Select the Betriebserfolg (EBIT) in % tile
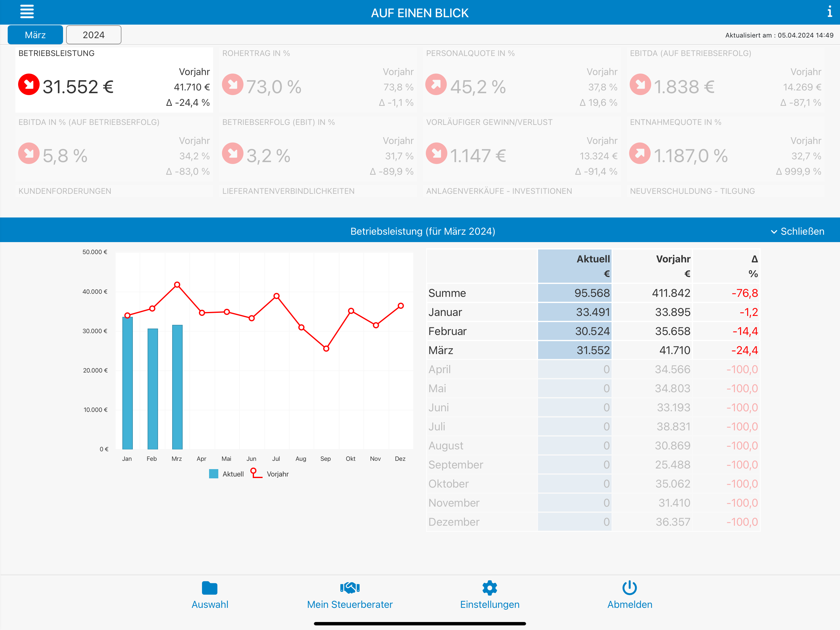The width and height of the screenshot is (840, 630). click(x=318, y=149)
